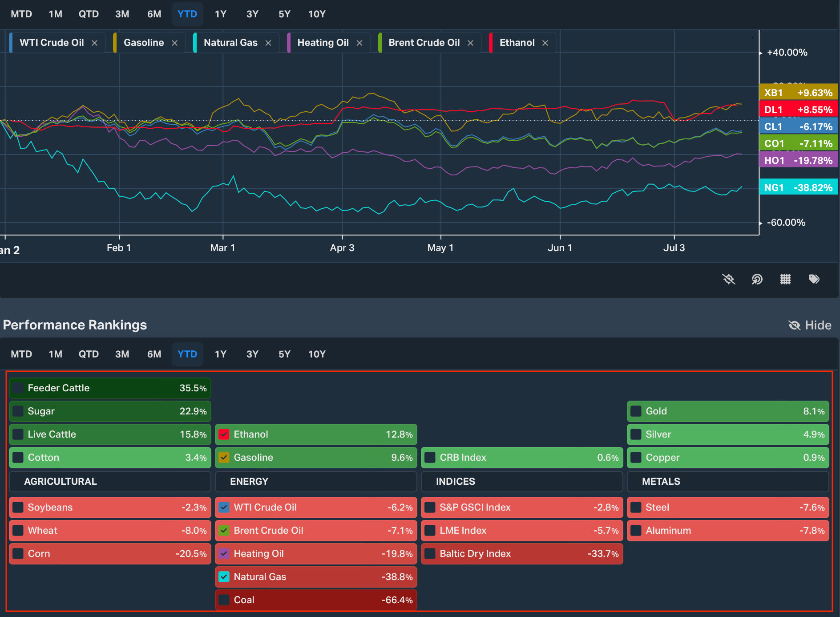Check the LME Index checkbox
The width and height of the screenshot is (840, 617).
(x=430, y=531)
